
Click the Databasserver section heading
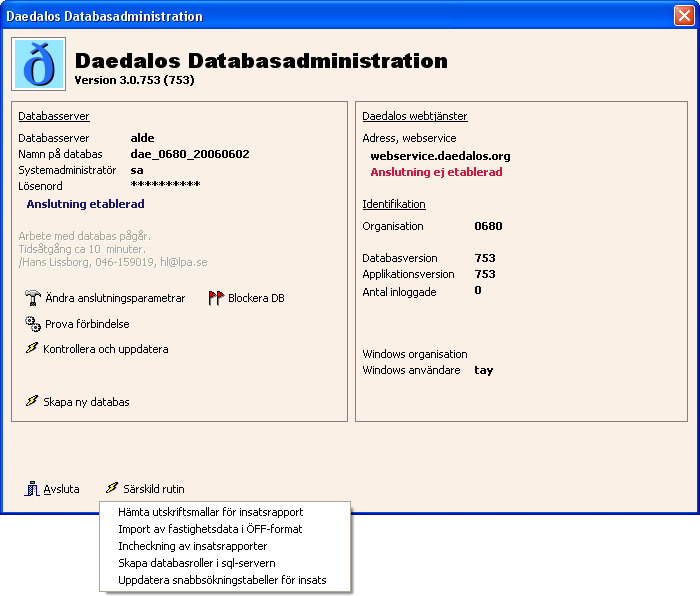tap(54, 116)
